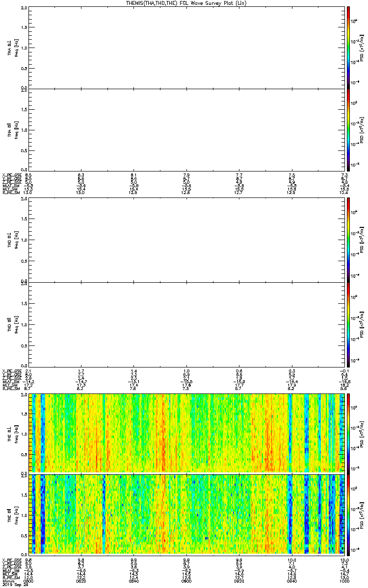Click the empty THA B-parallel spectrogram panel
368x588 pixels.
coord(185,129)
